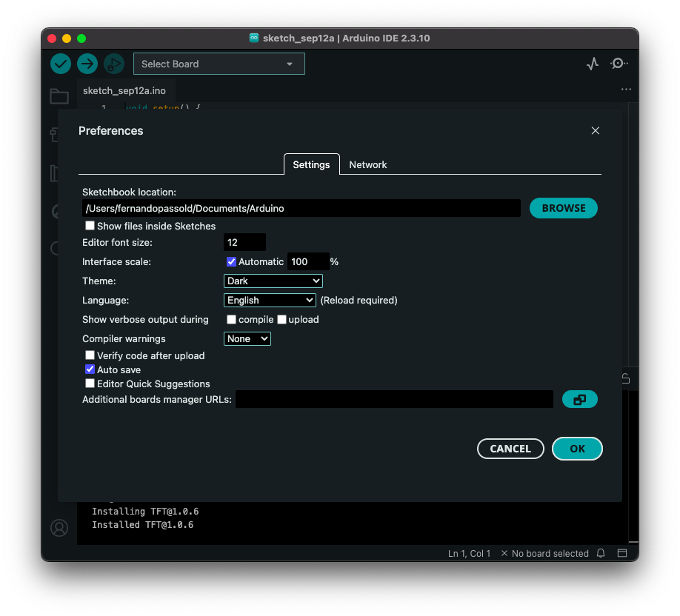Enable verbose output during compile
This screenshot has width=680, height=616.
click(231, 320)
